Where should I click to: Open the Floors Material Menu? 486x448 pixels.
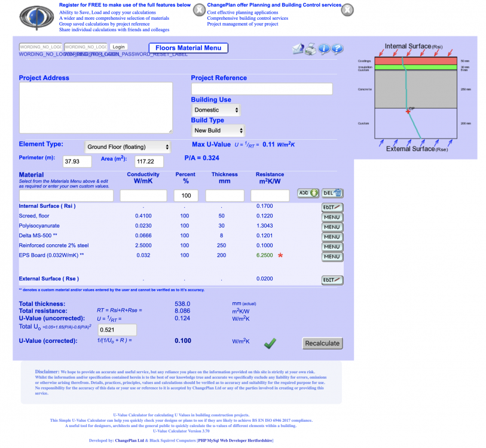click(188, 48)
